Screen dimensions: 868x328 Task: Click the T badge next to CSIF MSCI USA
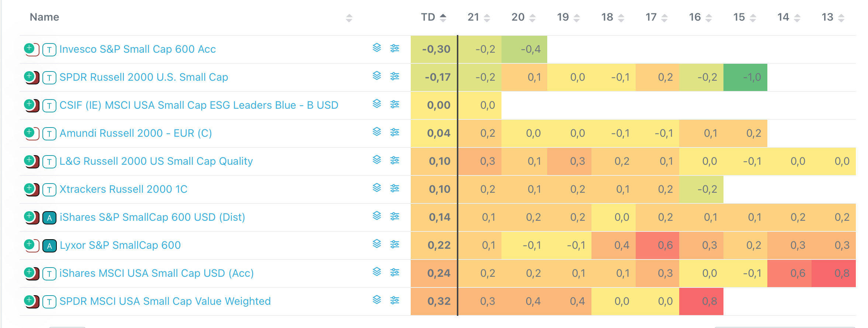[49, 106]
